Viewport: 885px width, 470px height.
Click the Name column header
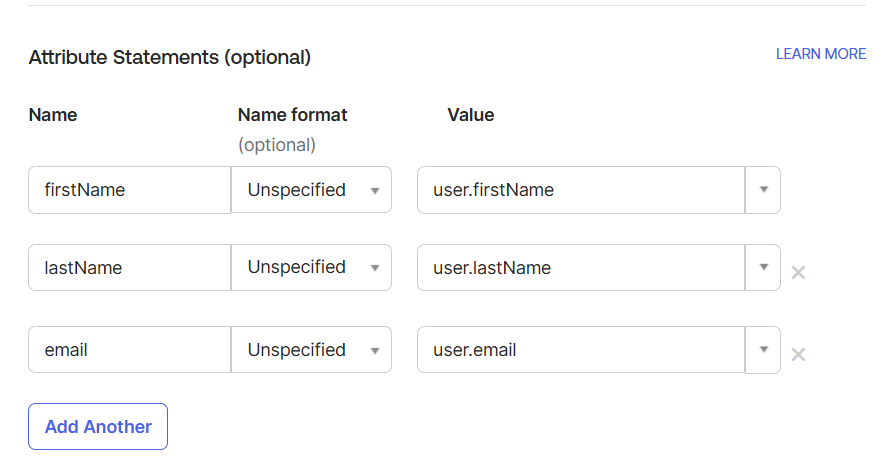(53, 115)
